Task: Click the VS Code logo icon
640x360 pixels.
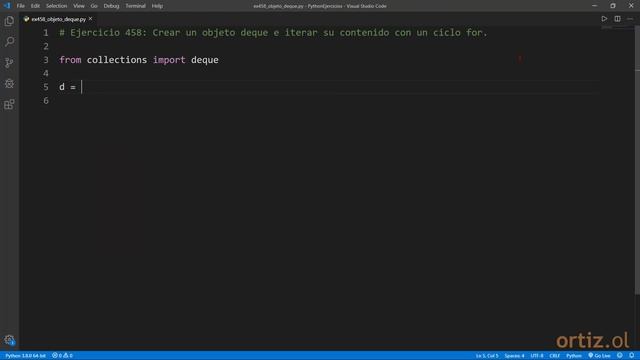Action: click(x=7, y=6)
